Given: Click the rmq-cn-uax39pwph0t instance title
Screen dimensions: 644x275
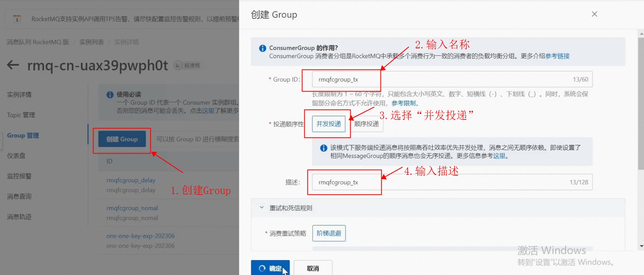Looking at the screenshot, I should coord(97,65).
